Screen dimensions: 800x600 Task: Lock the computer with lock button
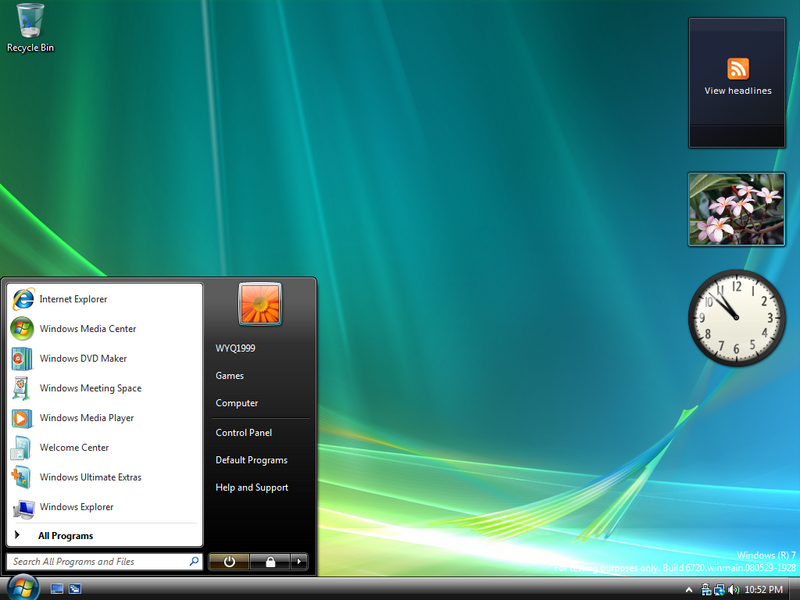tap(270, 562)
